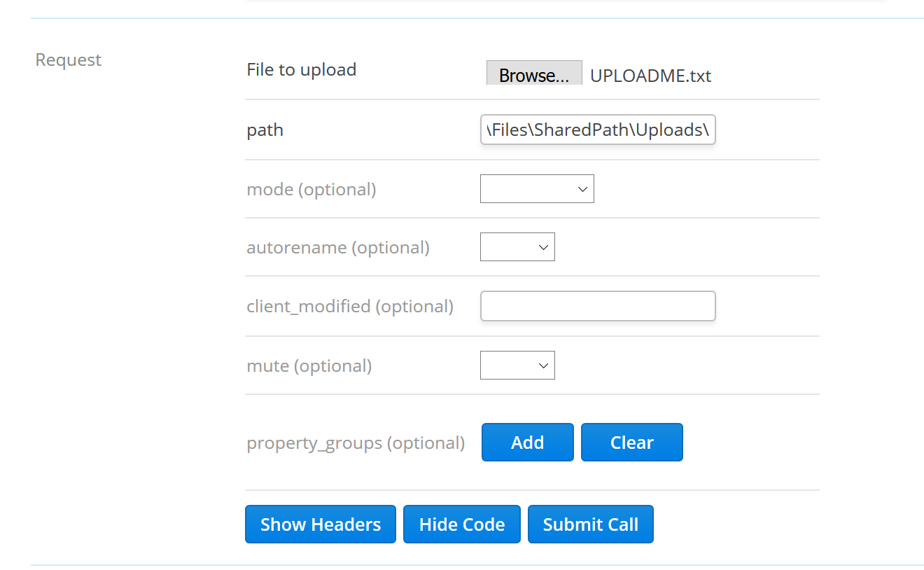The width and height of the screenshot is (924, 570).
Task: Submit the API call
Action: pyautogui.click(x=590, y=524)
